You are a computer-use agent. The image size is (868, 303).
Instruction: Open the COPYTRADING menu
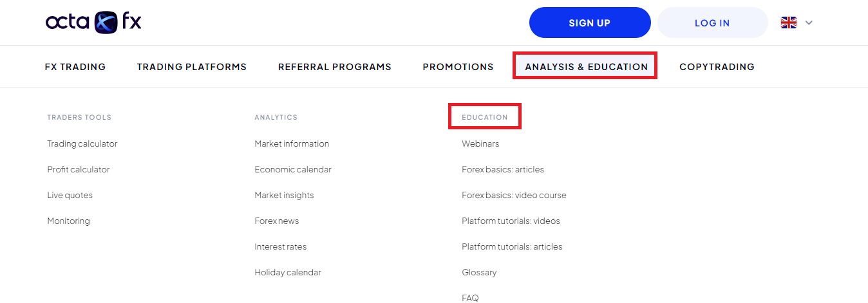(x=717, y=66)
